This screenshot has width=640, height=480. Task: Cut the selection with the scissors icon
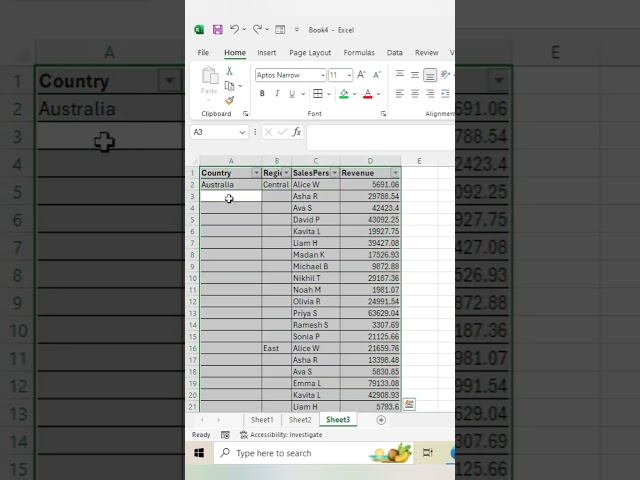229,71
